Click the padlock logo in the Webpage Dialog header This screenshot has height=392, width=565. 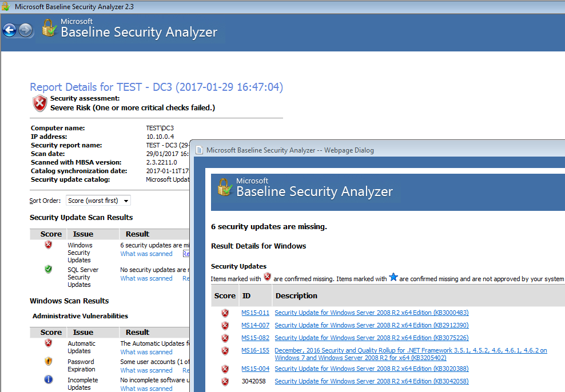(x=225, y=187)
